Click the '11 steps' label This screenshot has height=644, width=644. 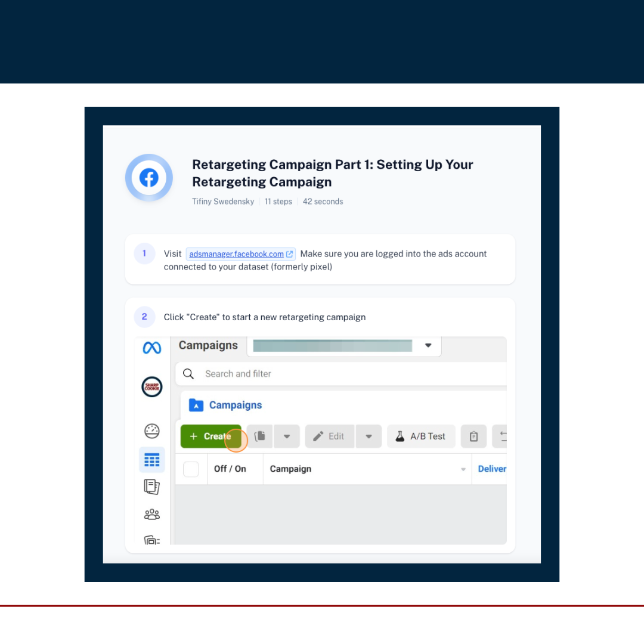click(x=278, y=202)
